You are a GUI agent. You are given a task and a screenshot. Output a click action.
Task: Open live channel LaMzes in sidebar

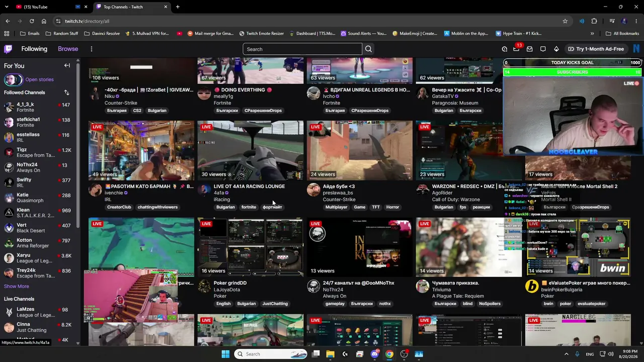point(39,312)
